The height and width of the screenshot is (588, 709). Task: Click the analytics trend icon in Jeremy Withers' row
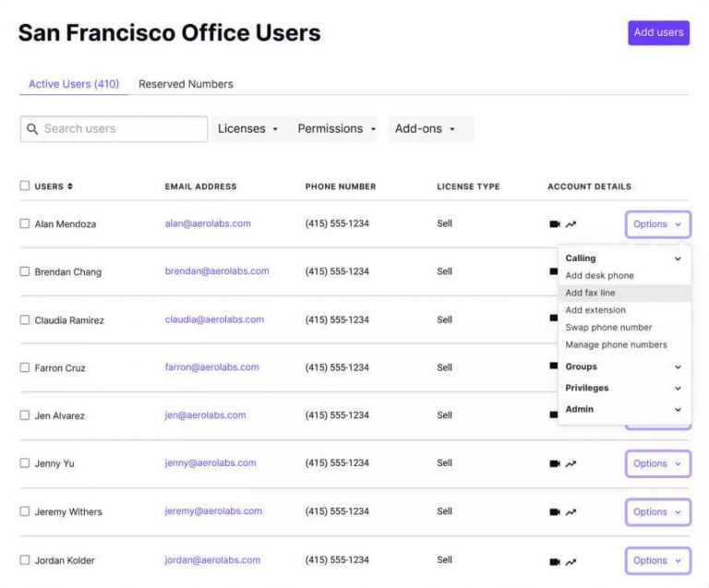point(571,512)
